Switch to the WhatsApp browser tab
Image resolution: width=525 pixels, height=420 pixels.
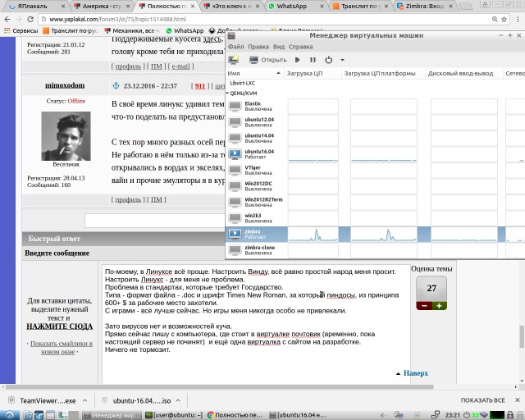point(295,6)
